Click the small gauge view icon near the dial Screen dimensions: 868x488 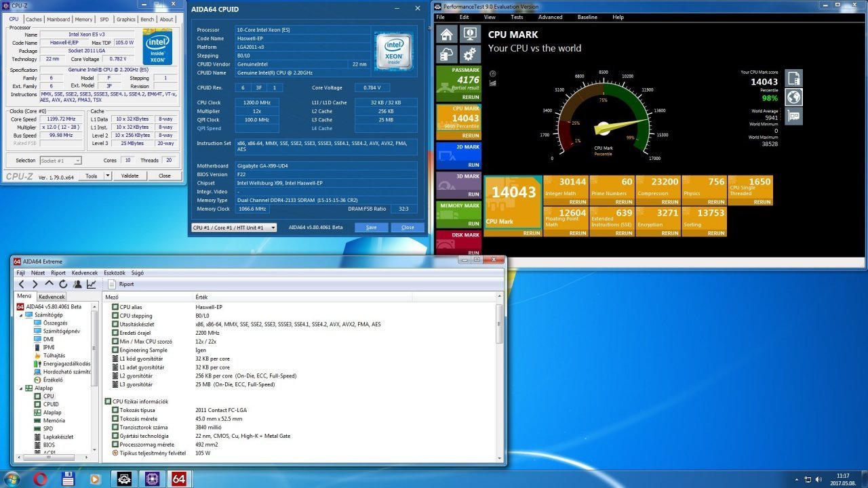pyautogui.click(x=492, y=74)
